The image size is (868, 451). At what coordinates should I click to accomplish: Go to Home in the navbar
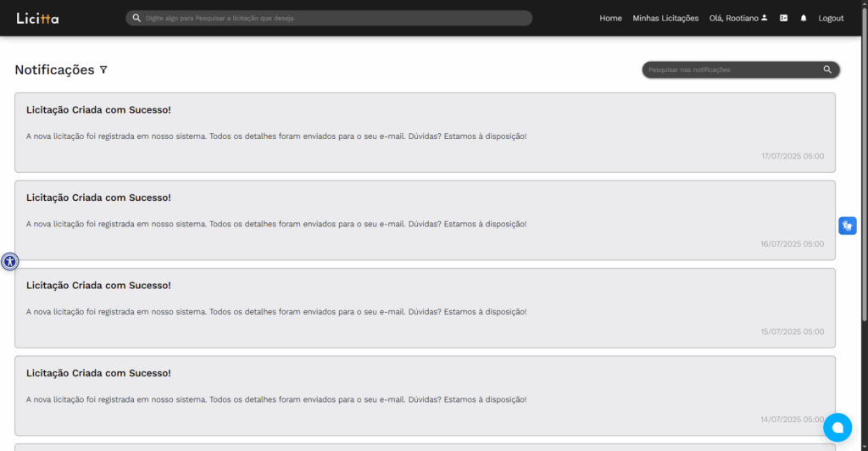pos(610,19)
